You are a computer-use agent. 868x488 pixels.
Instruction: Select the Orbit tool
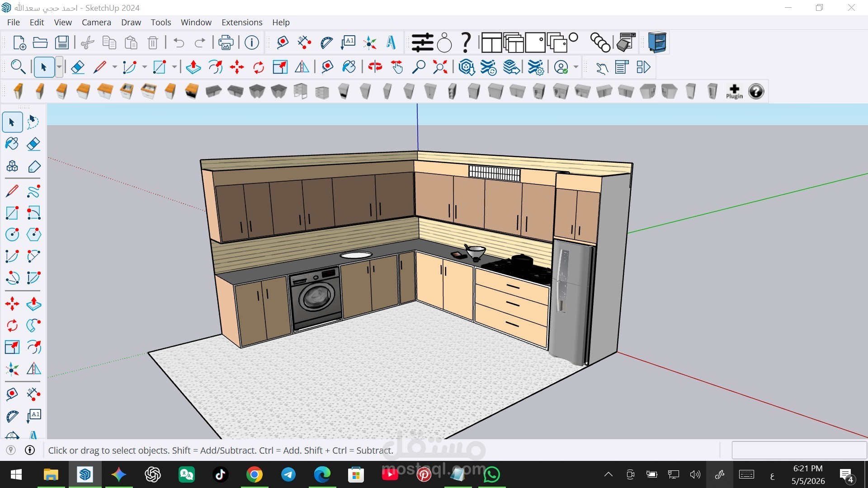[375, 67]
